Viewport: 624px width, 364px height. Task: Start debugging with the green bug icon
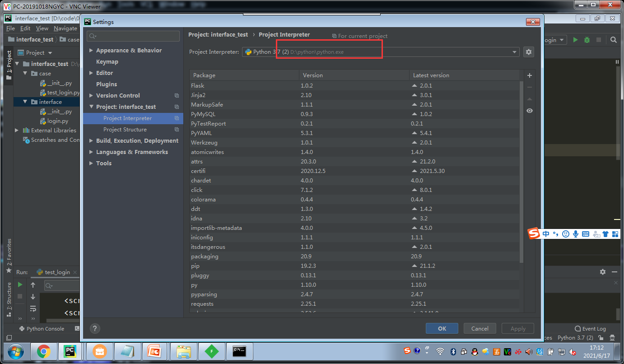tap(587, 40)
